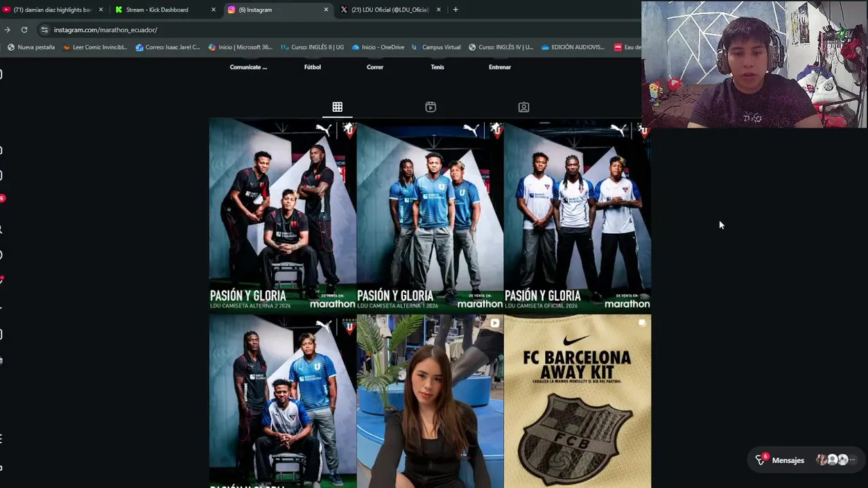Open the Correo: Isaac Jarel bookmark
The image size is (868, 488).
coord(167,47)
